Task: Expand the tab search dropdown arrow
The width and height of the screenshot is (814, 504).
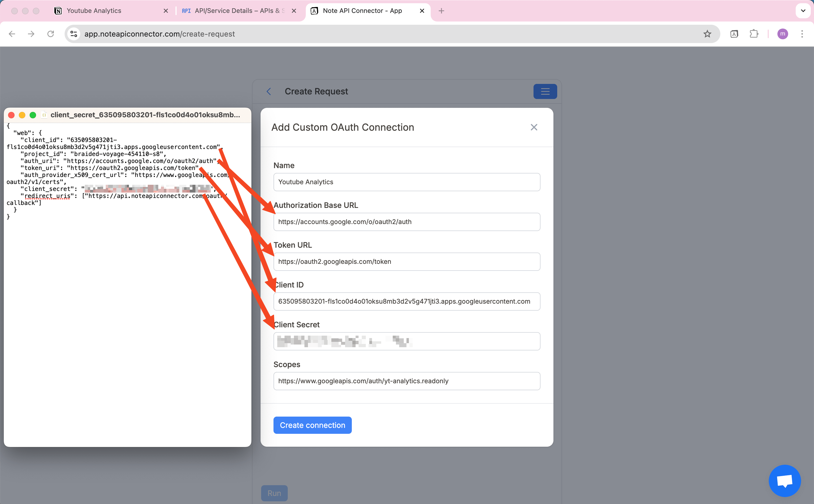Action: tap(803, 11)
